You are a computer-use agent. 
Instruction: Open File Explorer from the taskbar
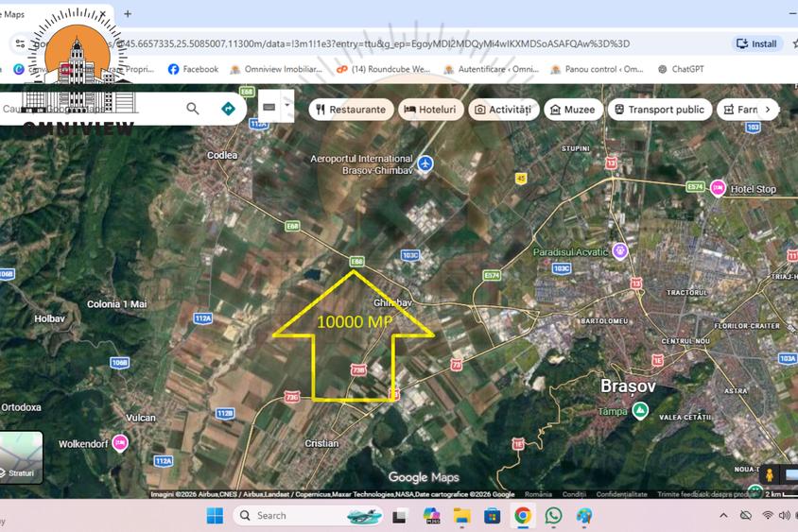click(x=462, y=516)
